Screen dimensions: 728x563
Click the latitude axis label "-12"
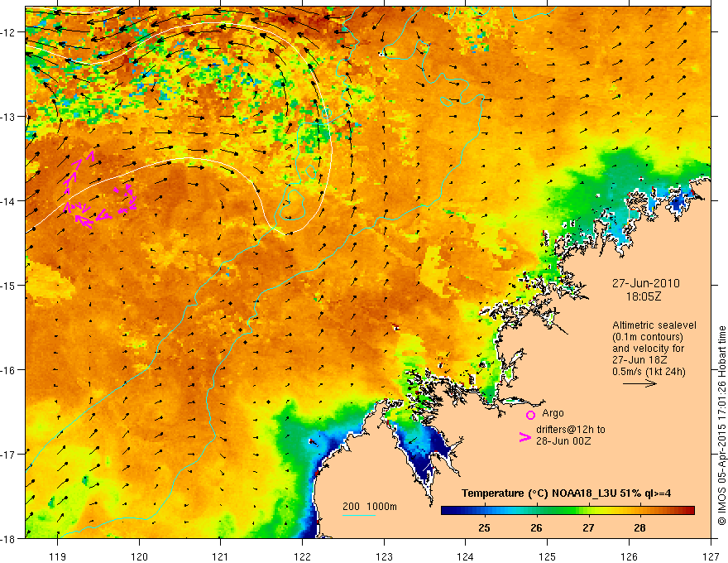click(8, 32)
